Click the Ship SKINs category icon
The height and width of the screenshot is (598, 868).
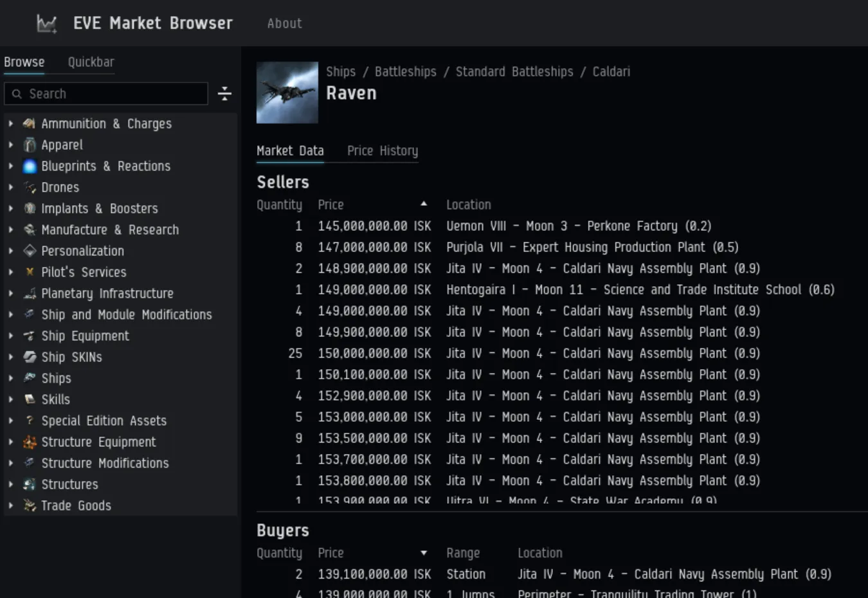tap(29, 357)
